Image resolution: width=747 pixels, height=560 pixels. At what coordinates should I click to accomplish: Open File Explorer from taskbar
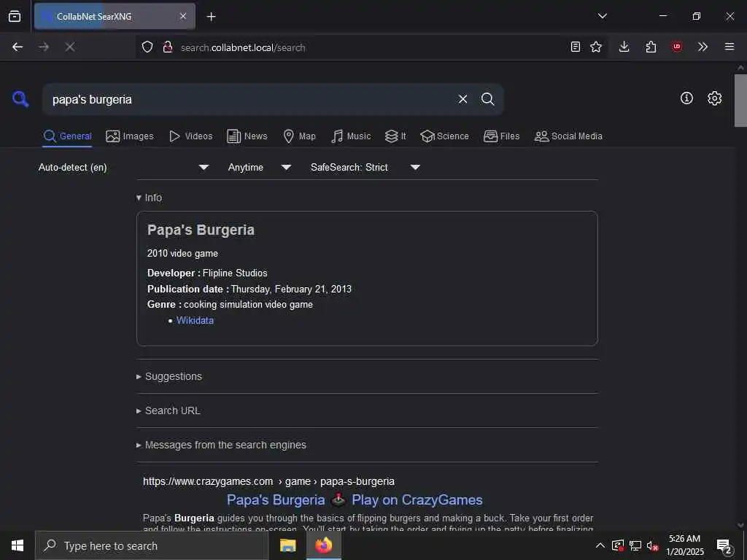[287, 545]
